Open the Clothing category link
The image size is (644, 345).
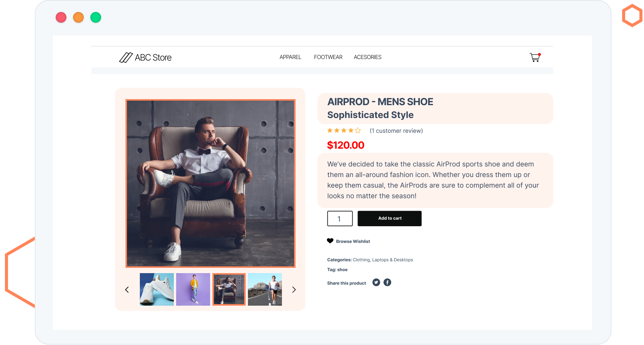tap(361, 260)
